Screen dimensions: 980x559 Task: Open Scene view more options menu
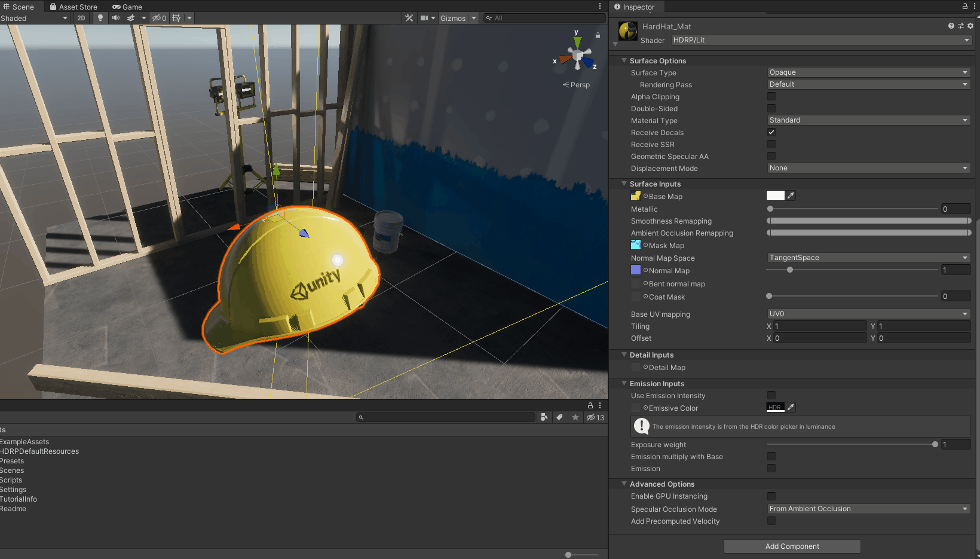tap(600, 7)
